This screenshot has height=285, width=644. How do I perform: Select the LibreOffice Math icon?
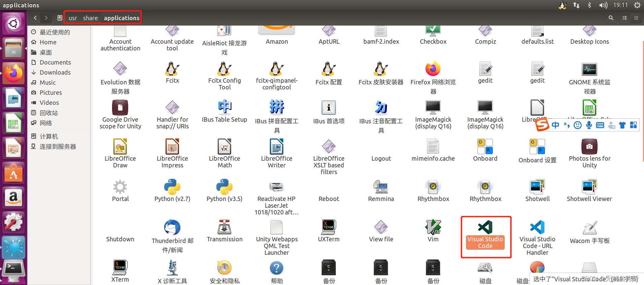(x=224, y=147)
